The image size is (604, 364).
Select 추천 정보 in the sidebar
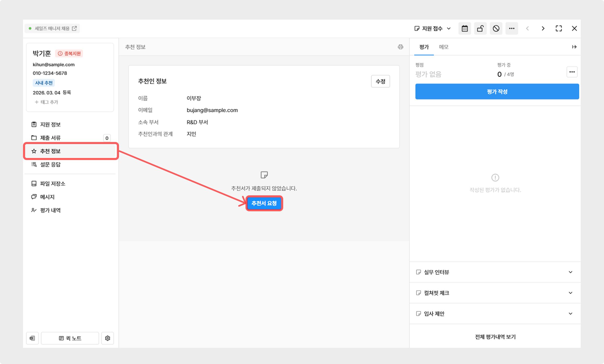click(x=70, y=151)
